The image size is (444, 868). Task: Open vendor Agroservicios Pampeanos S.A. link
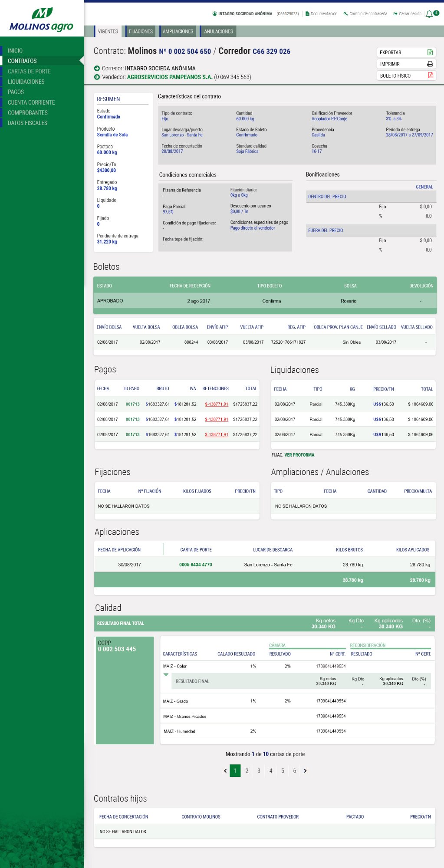pos(170,77)
